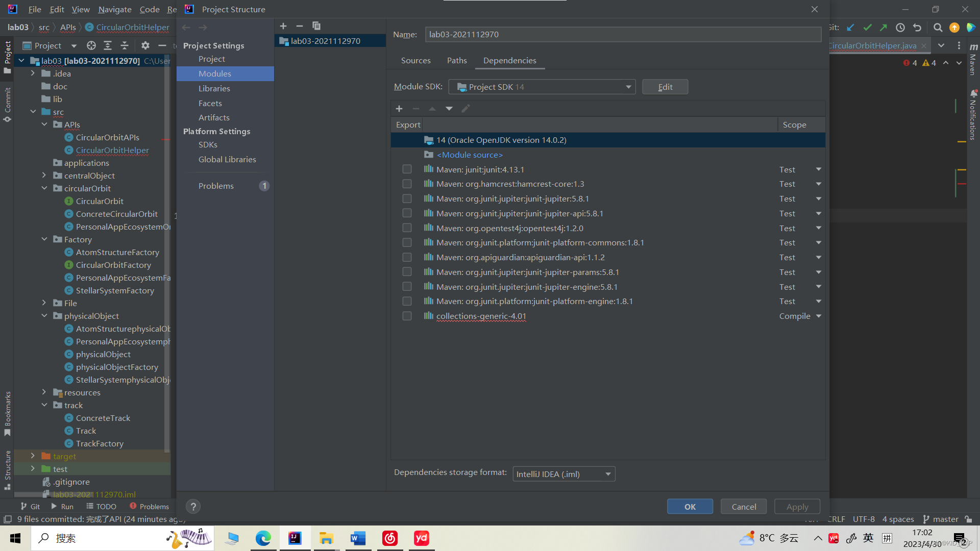The width and height of the screenshot is (980, 551).
Task: Open scope dropdown for collections-generic-4.01
Action: pos(819,316)
